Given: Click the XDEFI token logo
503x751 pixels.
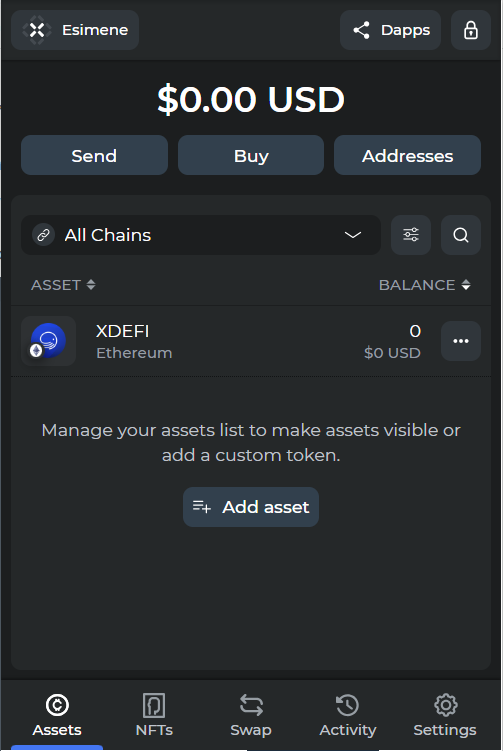Looking at the screenshot, I should click(48, 341).
